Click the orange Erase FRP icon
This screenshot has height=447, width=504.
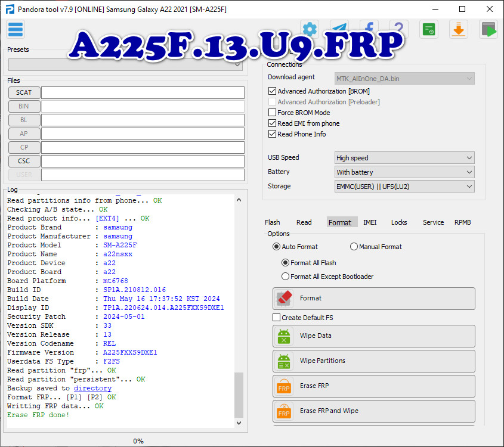click(x=284, y=386)
